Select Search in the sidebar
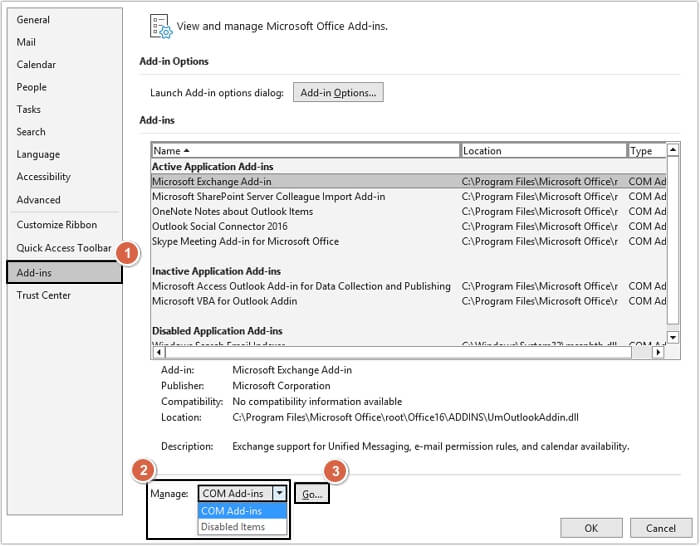This screenshot has width=700, height=546. tap(31, 132)
